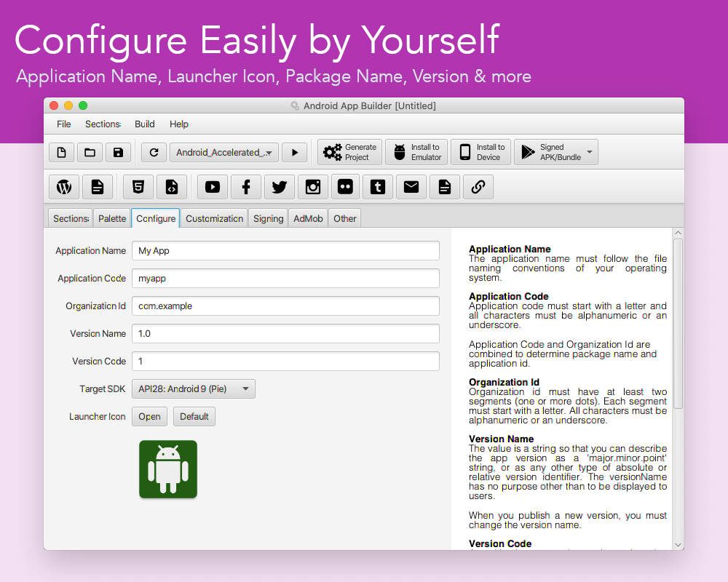Screen dimensions: 728x582
Task: Switch to the Customization tab
Action: pyautogui.click(x=214, y=218)
